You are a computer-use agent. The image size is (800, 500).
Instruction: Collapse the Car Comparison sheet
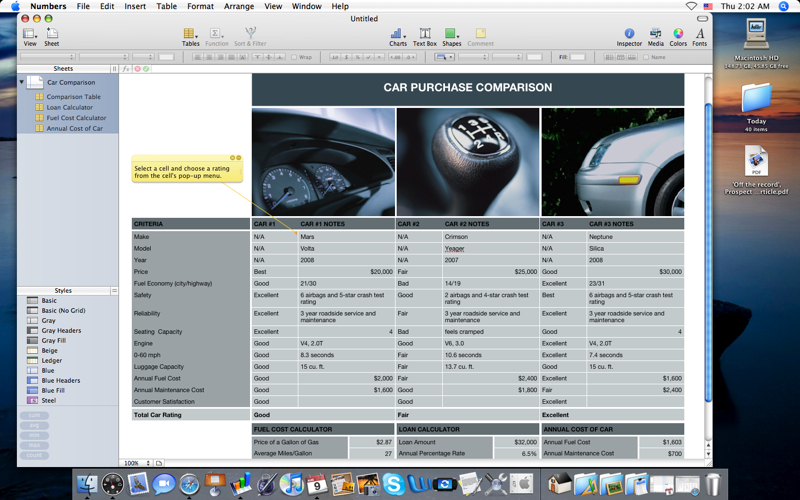(22, 83)
